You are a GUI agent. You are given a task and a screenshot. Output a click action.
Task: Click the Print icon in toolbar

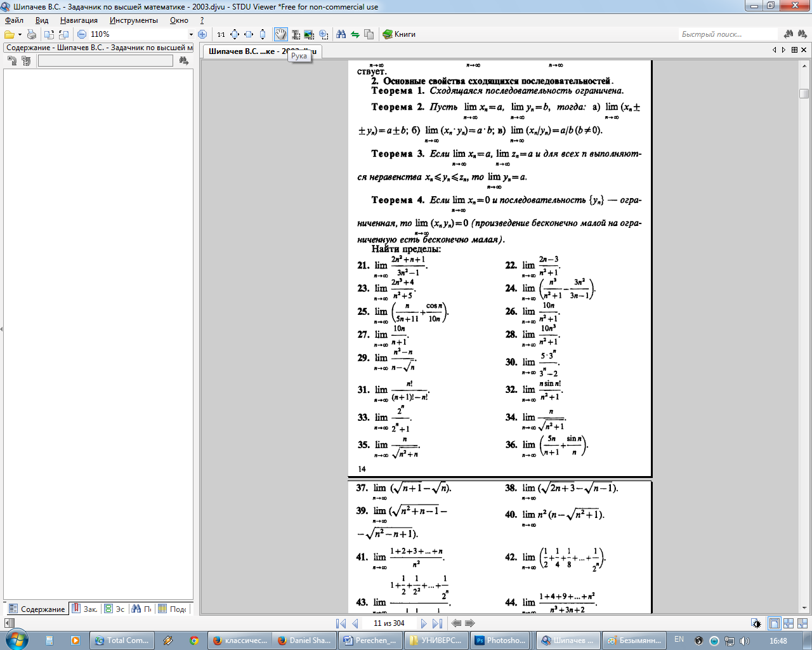[x=32, y=34]
